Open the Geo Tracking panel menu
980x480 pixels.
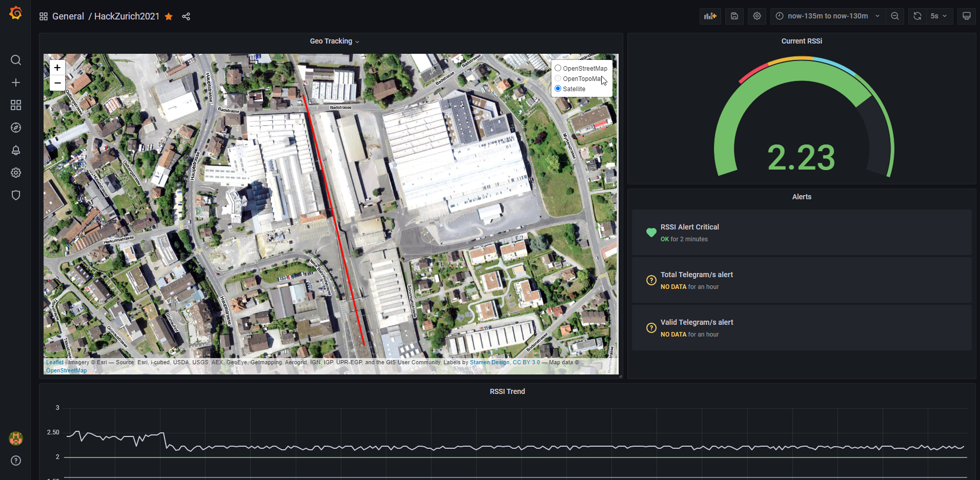coord(334,41)
